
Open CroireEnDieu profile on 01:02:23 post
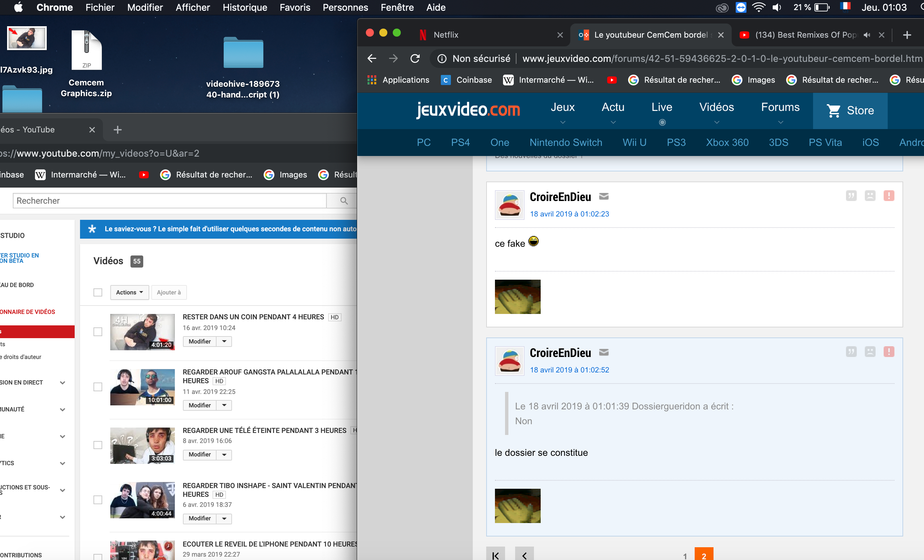pos(560,197)
